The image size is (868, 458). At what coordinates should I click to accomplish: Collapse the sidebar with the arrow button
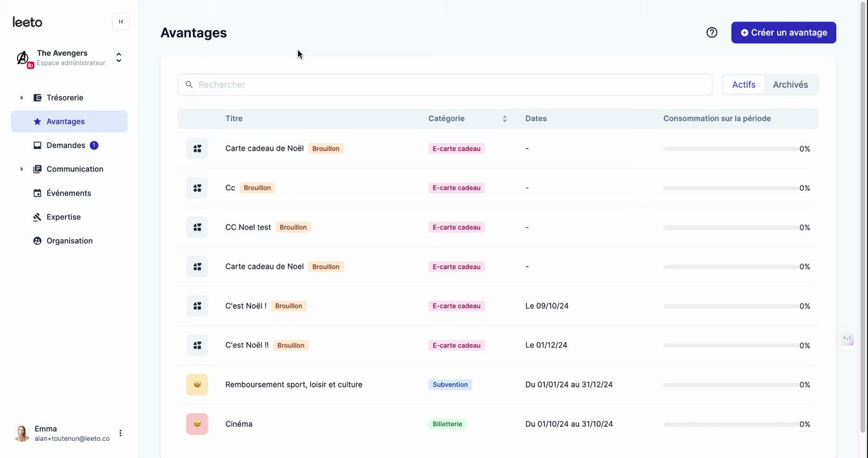click(121, 22)
